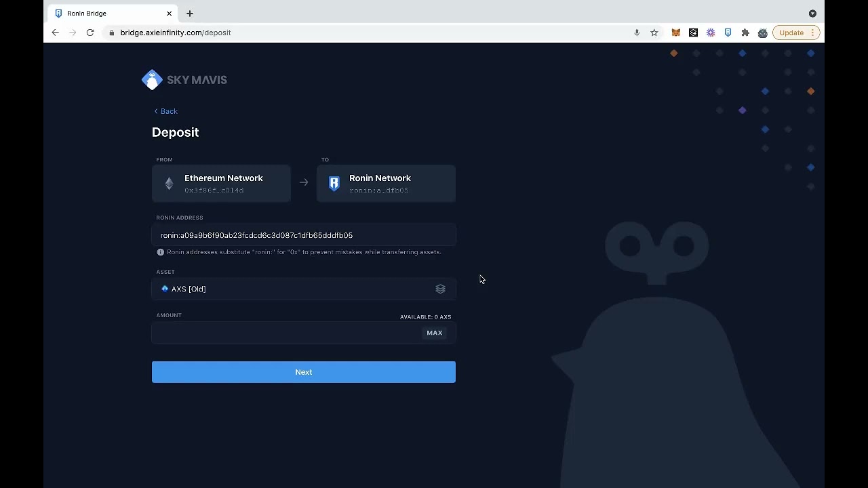Click the arrow between the two networks
Image resolution: width=868 pixels, height=488 pixels.
click(304, 182)
